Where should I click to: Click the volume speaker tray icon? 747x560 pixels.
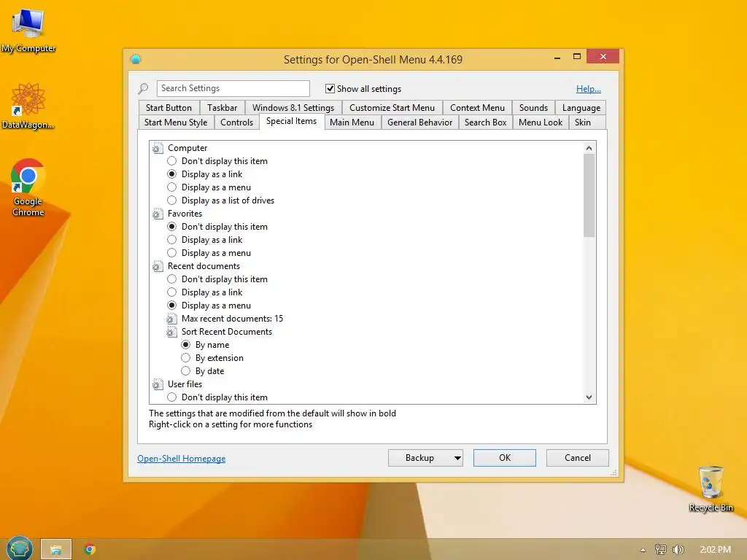(x=678, y=550)
